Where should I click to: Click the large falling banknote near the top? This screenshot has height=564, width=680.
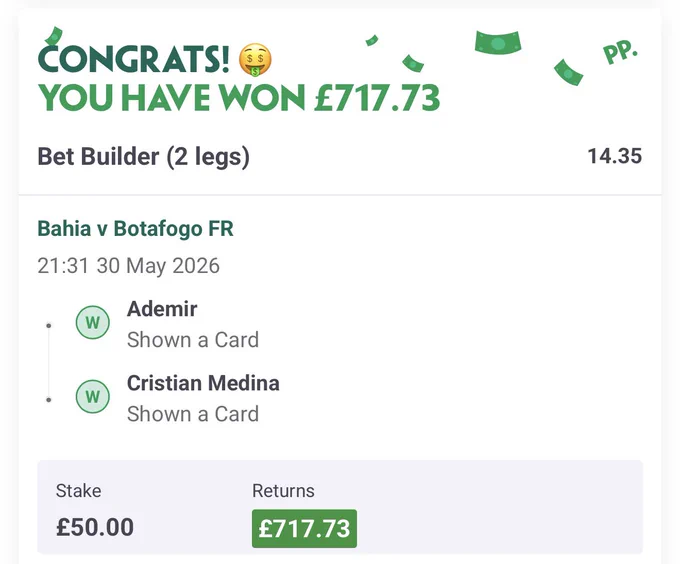498,42
